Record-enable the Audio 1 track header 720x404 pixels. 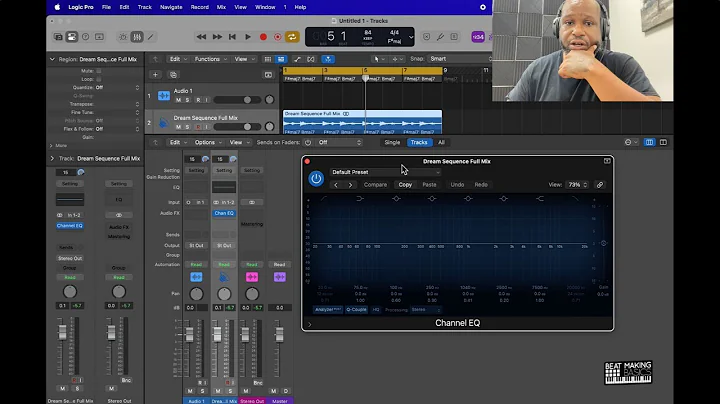[x=198, y=100]
